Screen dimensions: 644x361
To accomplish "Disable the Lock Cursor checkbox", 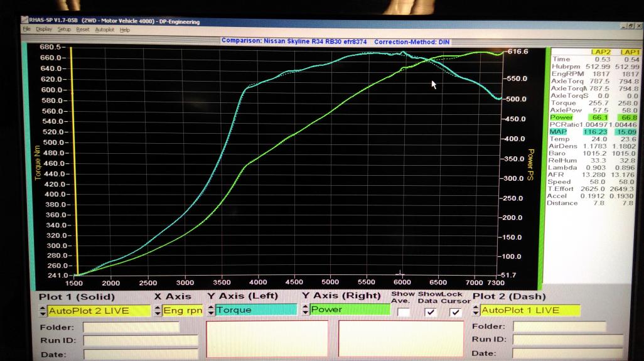I will tap(456, 312).
